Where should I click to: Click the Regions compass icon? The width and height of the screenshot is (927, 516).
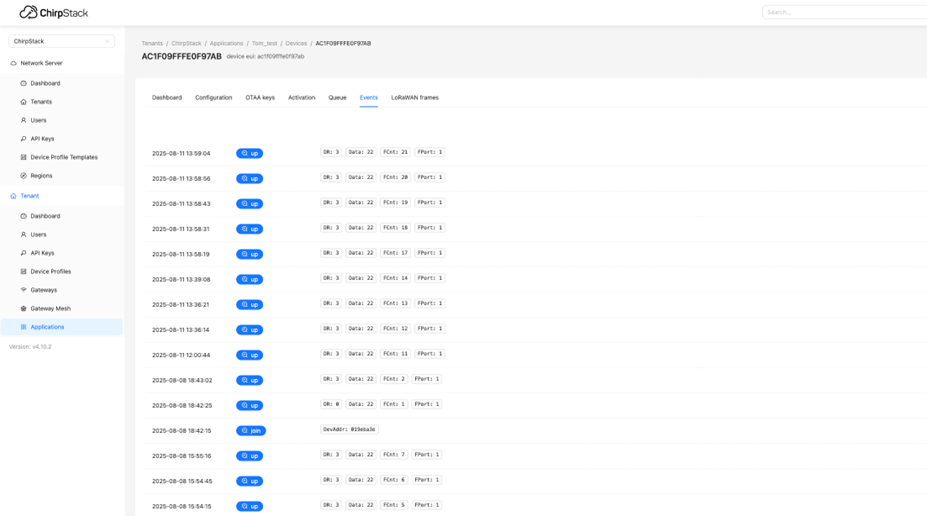[x=23, y=176]
